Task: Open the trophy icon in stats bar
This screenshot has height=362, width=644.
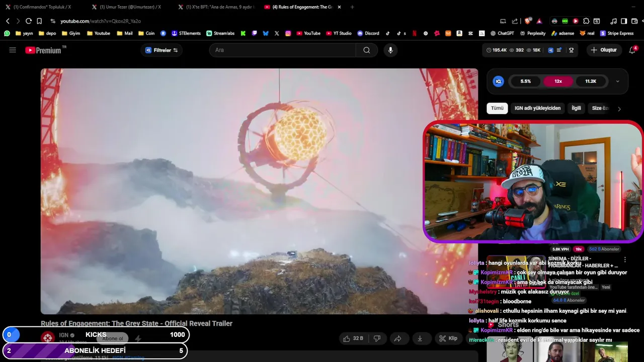Action: [x=571, y=50]
